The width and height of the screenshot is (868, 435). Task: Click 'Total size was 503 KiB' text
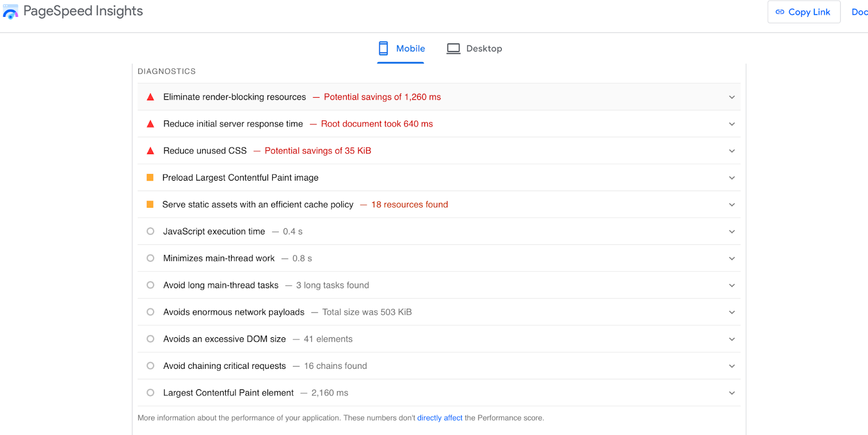click(x=367, y=312)
